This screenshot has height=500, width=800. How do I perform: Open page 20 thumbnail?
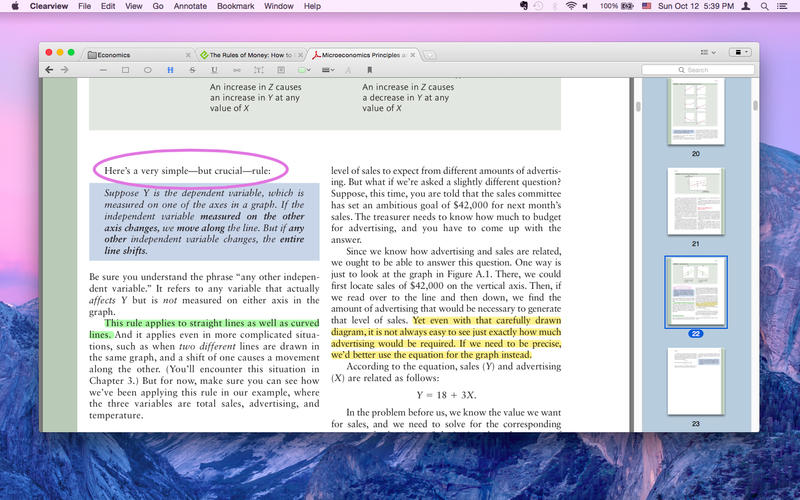(x=696, y=112)
